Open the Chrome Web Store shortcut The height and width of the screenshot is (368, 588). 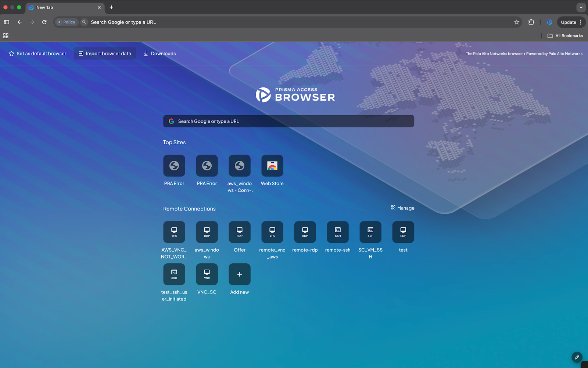(x=272, y=165)
